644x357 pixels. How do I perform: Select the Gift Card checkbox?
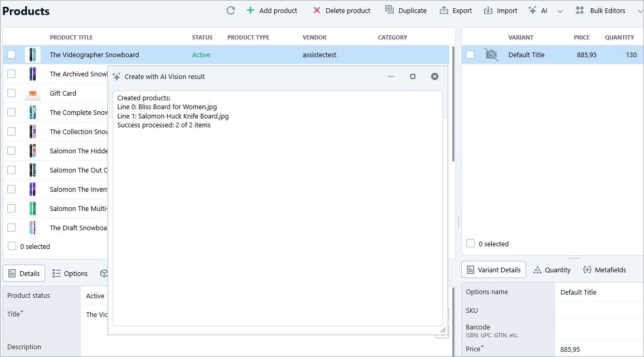click(11, 93)
